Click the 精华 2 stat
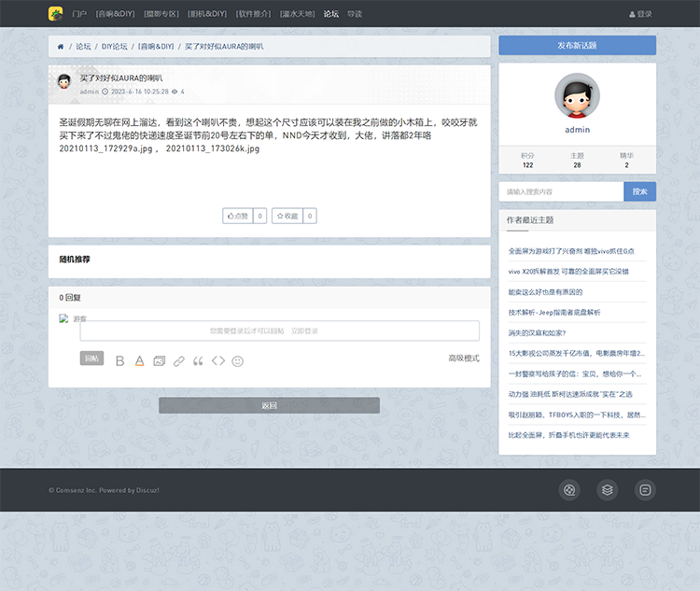This screenshot has width=700, height=591. coord(627,161)
